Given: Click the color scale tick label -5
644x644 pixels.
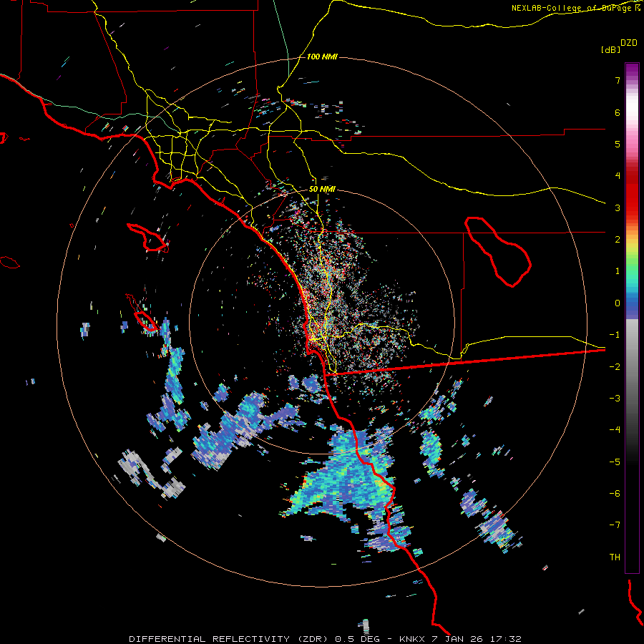Looking at the screenshot, I should click(615, 462).
